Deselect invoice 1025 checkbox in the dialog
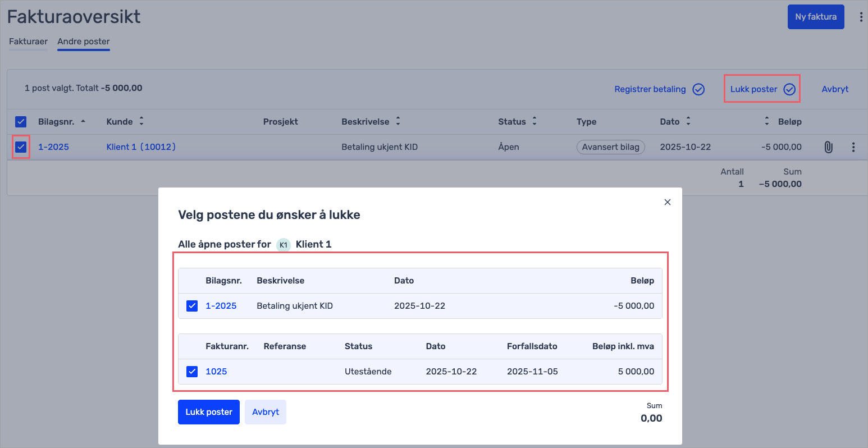This screenshot has height=448, width=868. [192, 372]
